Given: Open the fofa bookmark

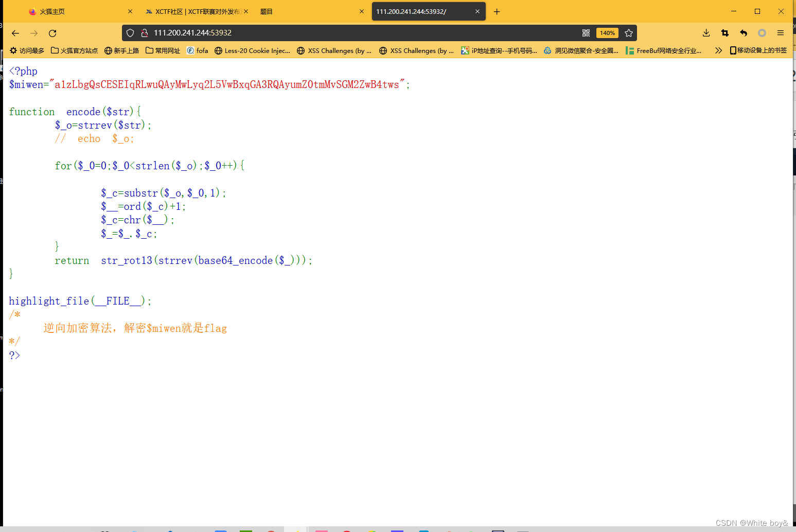Looking at the screenshot, I should click(x=197, y=50).
